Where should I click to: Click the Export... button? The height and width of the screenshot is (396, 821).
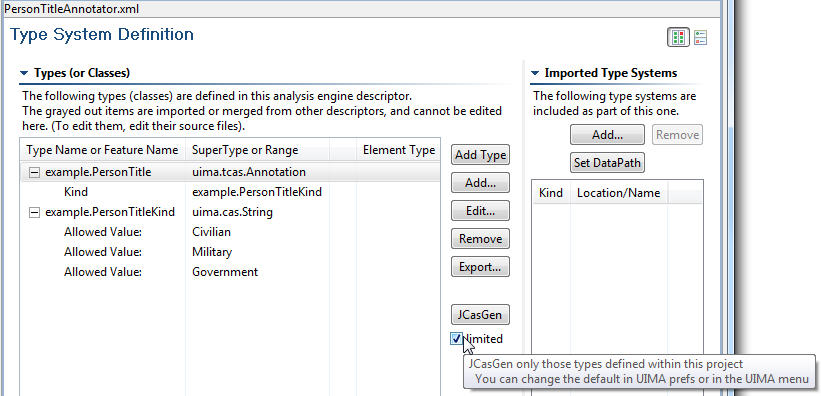[x=480, y=267]
